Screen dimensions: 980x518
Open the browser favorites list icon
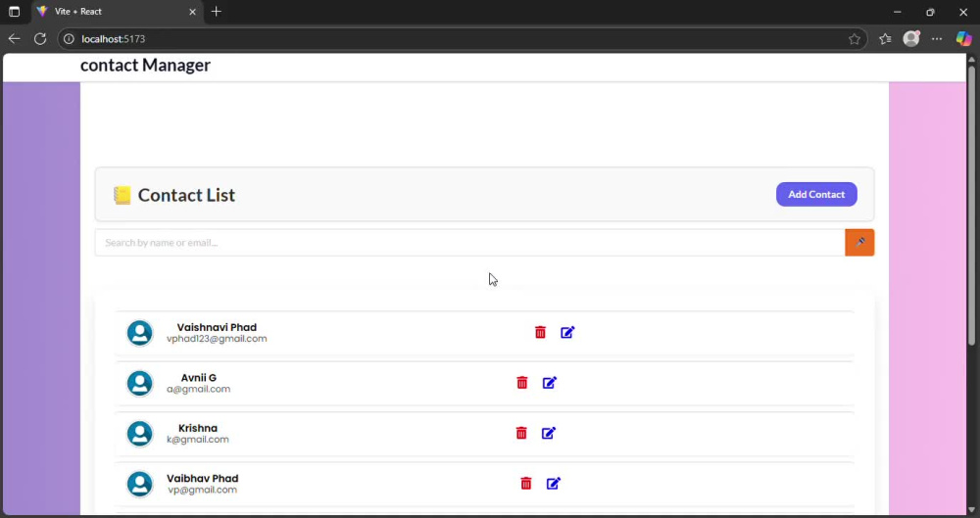pyautogui.click(x=884, y=39)
